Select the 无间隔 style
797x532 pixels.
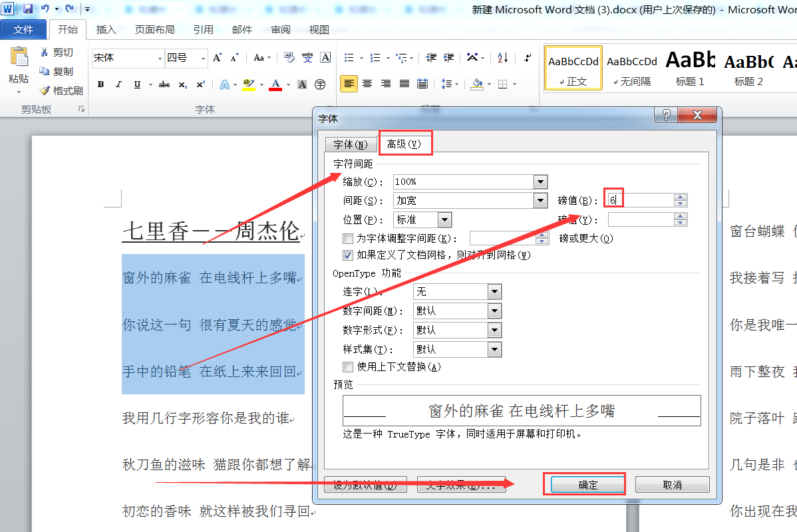(632, 68)
